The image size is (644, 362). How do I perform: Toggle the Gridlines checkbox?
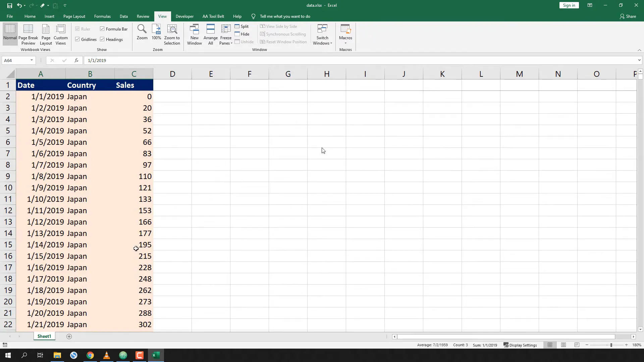[77, 39]
